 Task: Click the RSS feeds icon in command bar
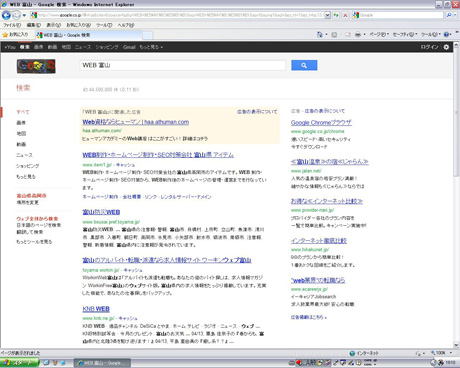[x=334, y=34]
